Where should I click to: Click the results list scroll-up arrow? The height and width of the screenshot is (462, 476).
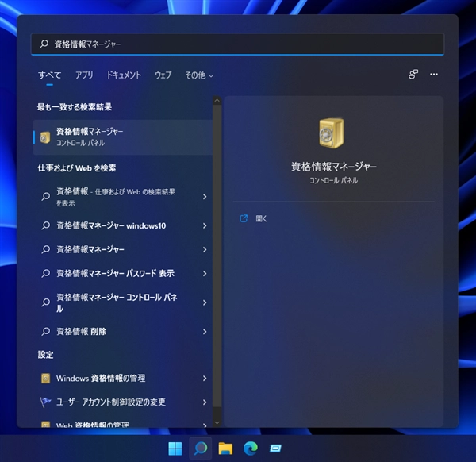217,100
